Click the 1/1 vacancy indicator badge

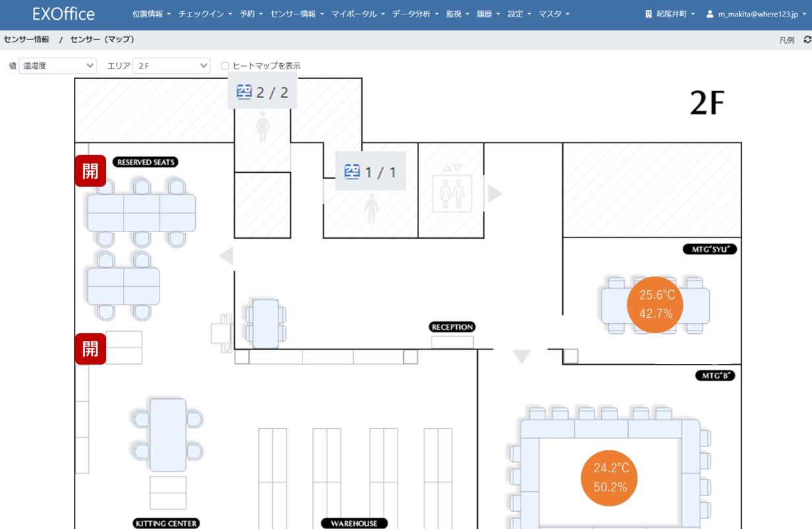(370, 172)
